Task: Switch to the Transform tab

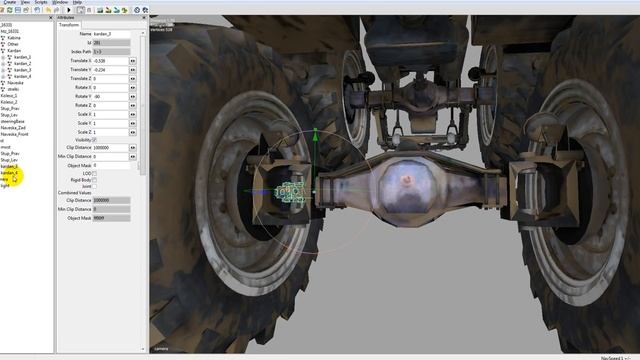Action: (69, 25)
